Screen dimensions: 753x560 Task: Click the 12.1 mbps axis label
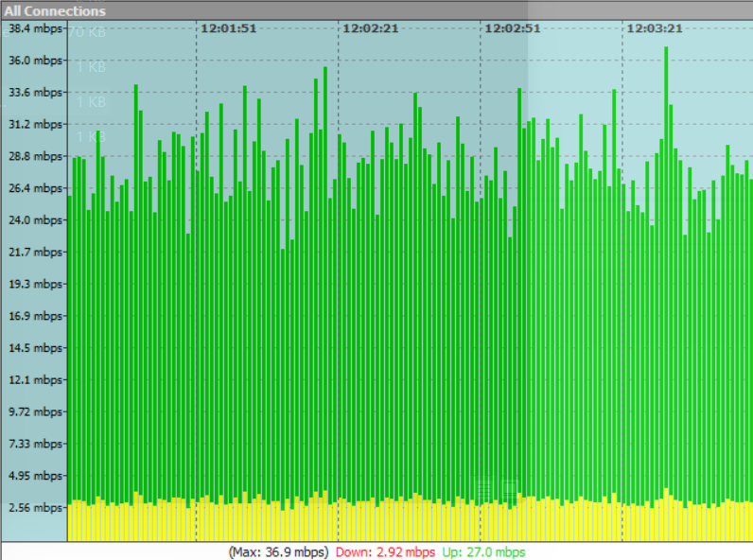pyautogui.click(x=36, y=380)
